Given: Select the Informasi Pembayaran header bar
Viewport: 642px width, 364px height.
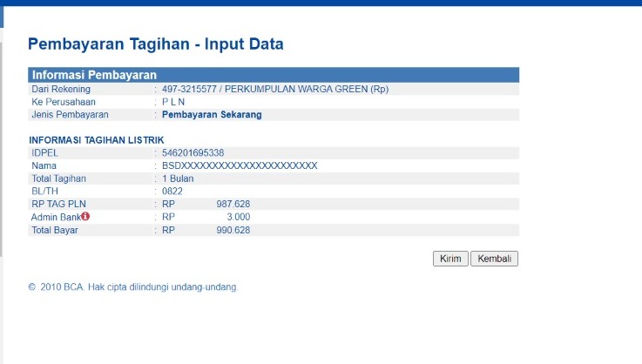Looking at the screenshot, I should point(274,75).
